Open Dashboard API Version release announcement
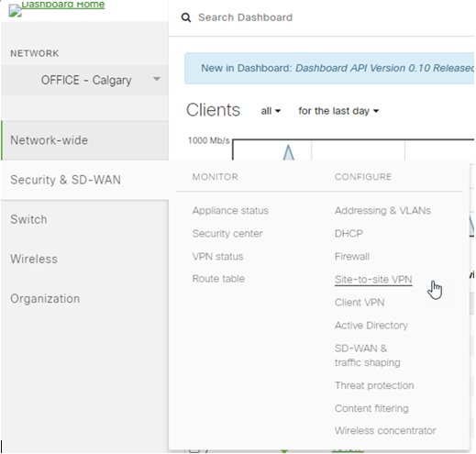This screenshot has width=476, height=454. coord(384,68)
